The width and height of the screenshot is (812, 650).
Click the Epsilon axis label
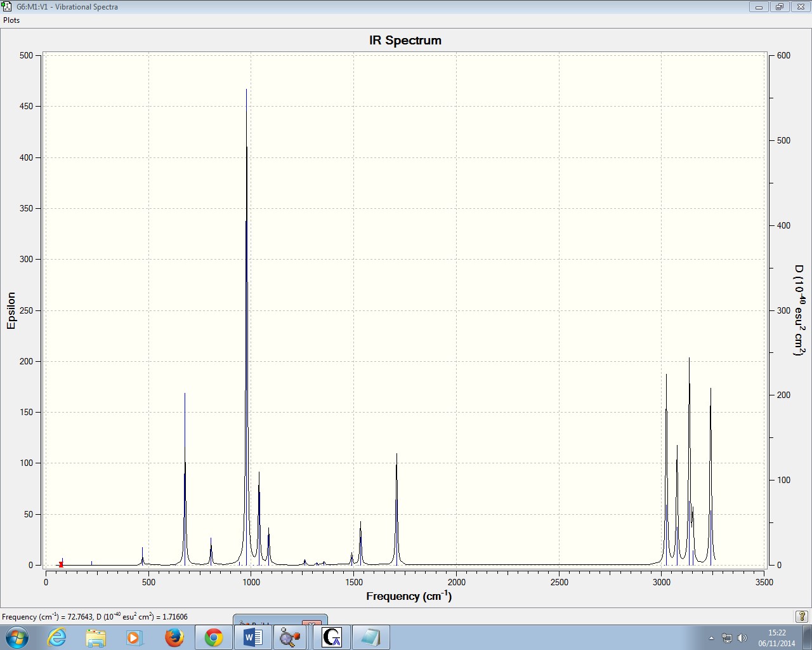[11, 310]
